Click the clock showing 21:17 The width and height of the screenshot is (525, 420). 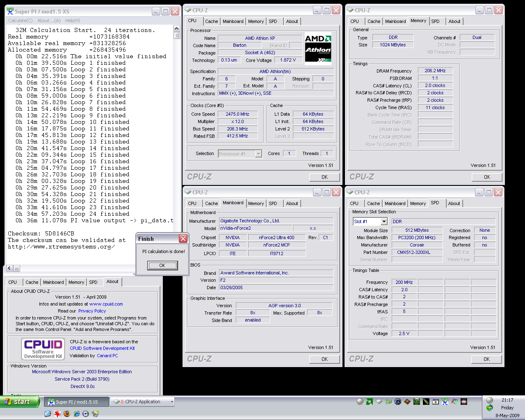pos(507,400)
